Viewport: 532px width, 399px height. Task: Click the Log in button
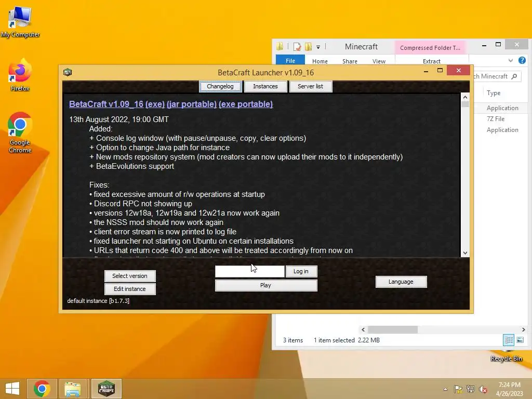click(301, 271)
